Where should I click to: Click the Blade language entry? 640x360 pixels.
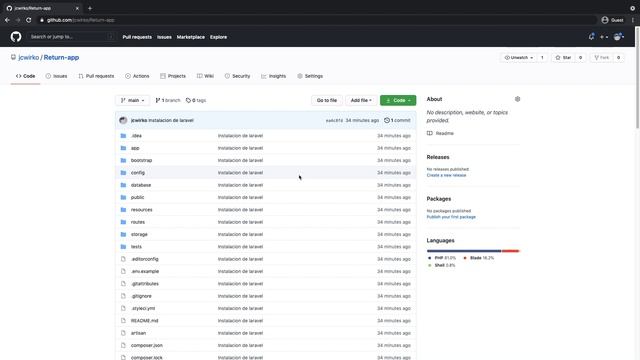click(479, 258)
